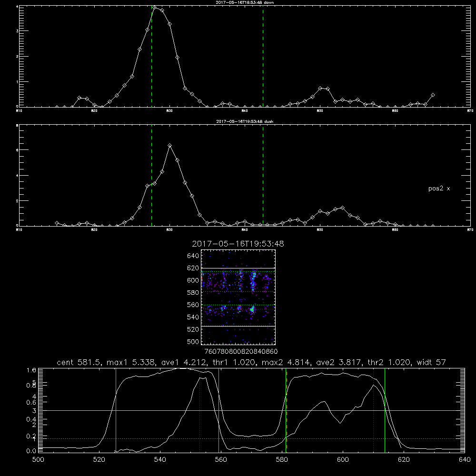Click the left green dashed line in dusk plot
The height and width of the screenshot is (476, 476).
[151, 175]
